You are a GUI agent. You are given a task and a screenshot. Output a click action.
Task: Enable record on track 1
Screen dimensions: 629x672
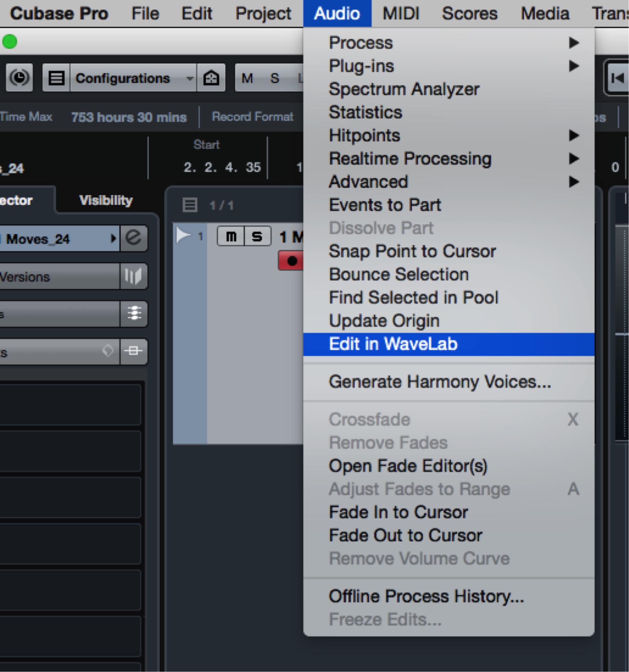point(291,261)
